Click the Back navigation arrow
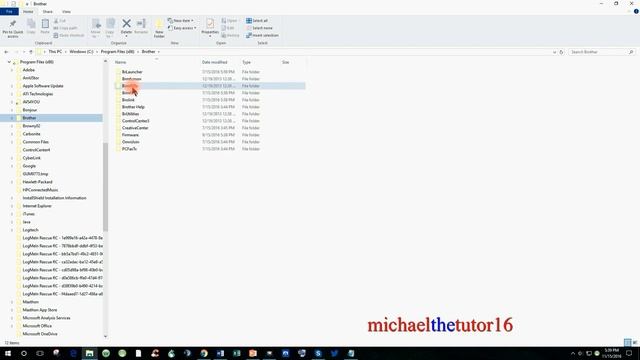The width and height of the screenshot is (640, 360). point(6,52)
